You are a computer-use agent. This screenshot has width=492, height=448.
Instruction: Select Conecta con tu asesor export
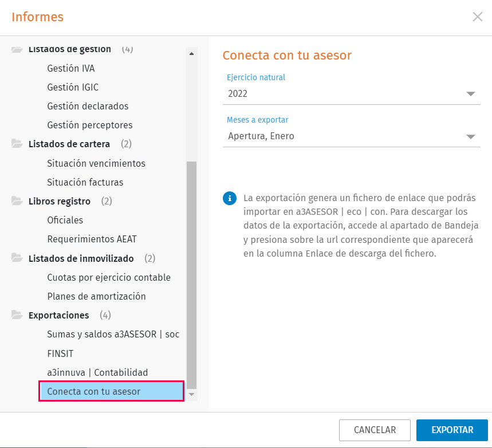point(111,391)
